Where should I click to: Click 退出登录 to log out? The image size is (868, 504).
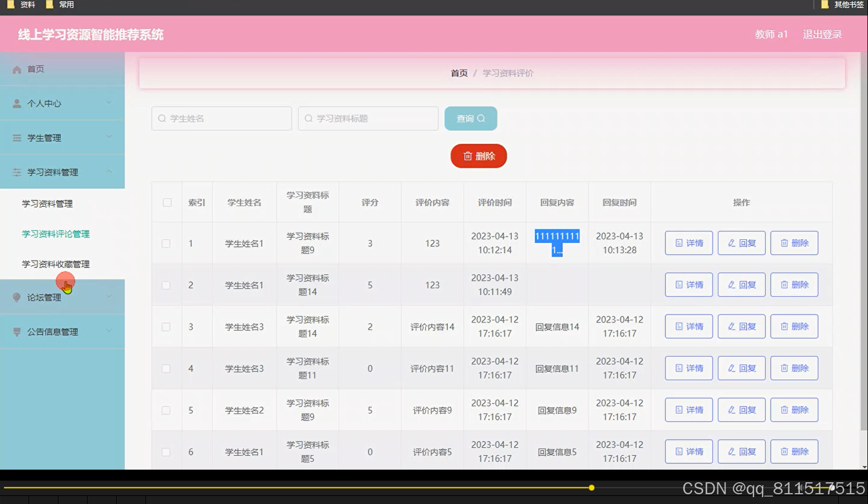[822, 34]
